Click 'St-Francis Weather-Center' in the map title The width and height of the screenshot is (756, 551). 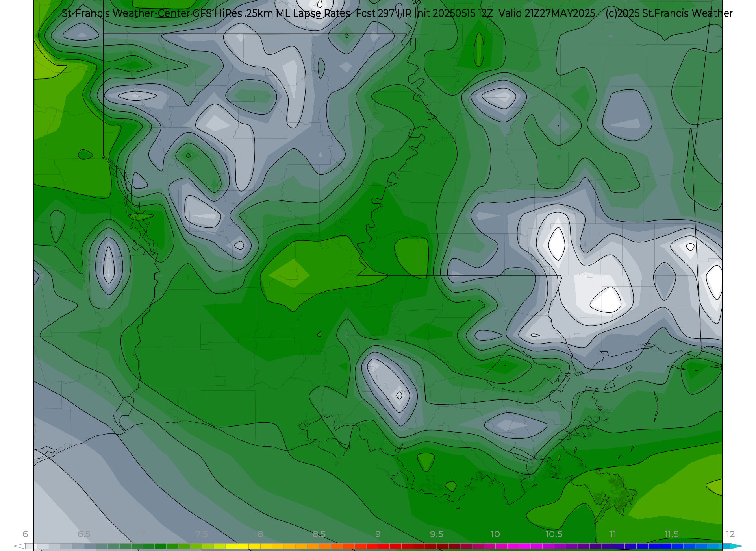click(x=126, y=13)
